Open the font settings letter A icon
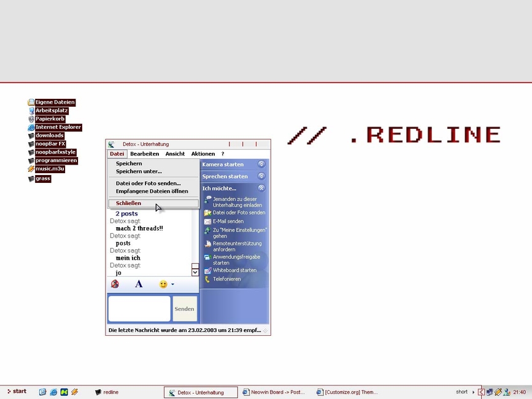 (x=139, y=284)
